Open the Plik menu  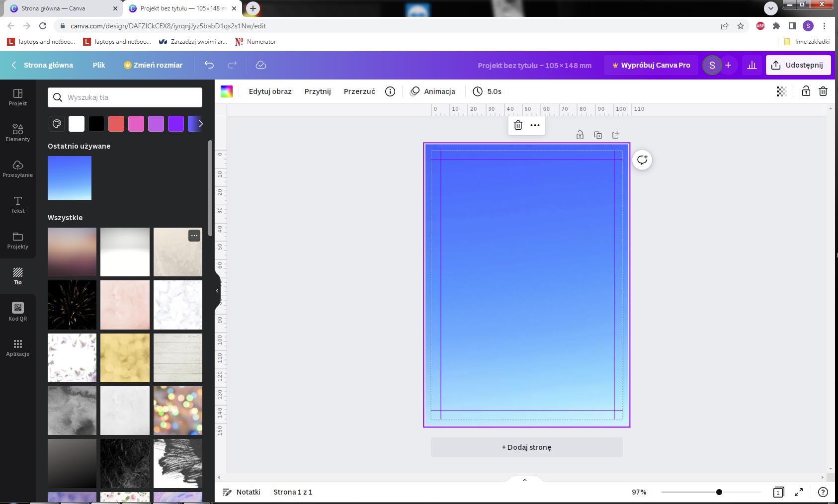(x=99, y=65)
